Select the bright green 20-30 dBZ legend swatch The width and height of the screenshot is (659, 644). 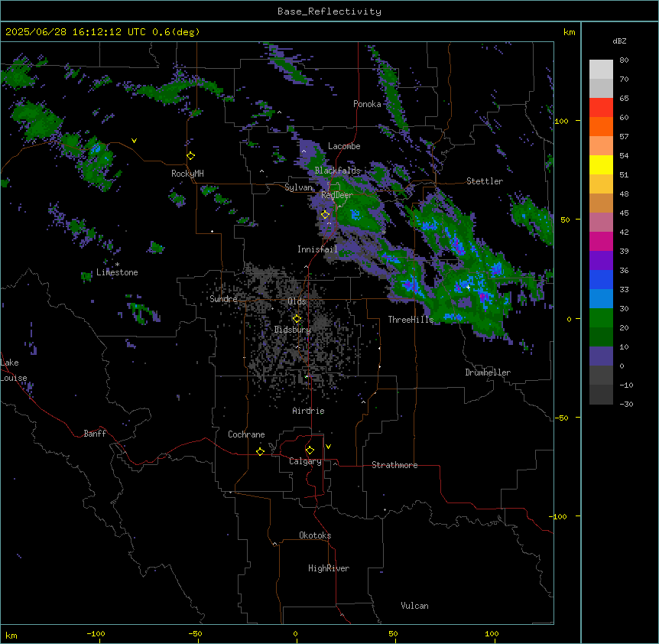pos(601,318)
